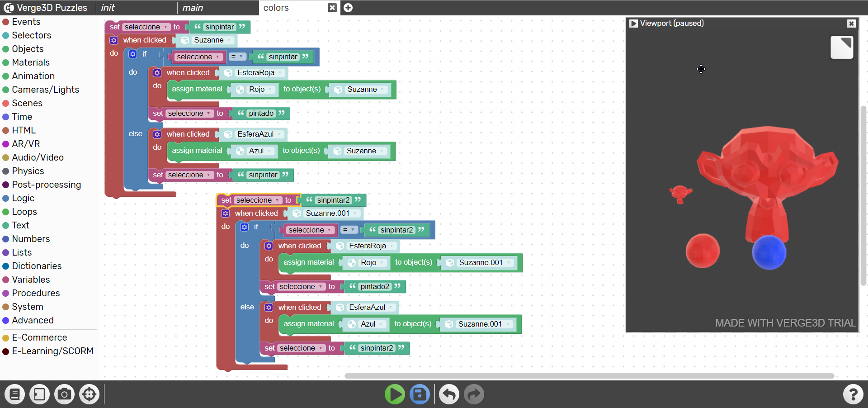Viewport: 868px width, 408px height.
Task: Open gear on second if block with sinpintar2
Action: (x=244, y=227)
